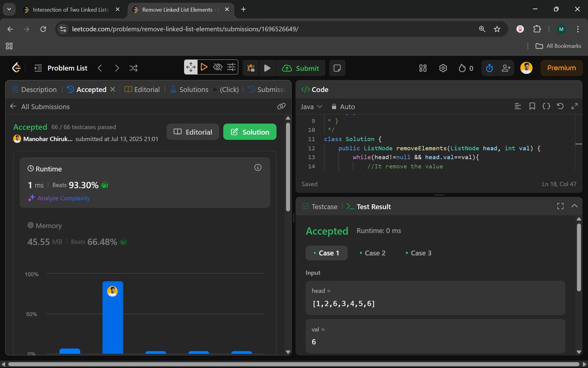Viewport: 588px width, 368px height.
Task: Bookmark this page star icon
Action: pos(497,29)
